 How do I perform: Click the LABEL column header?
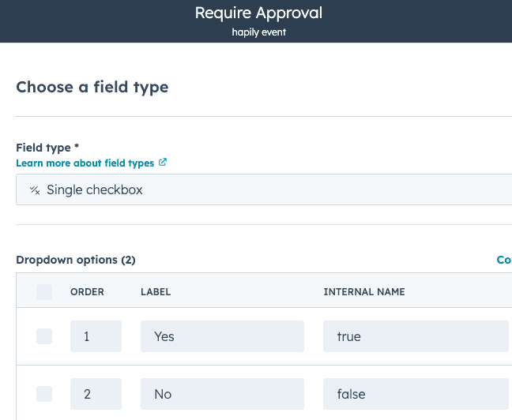156,292
